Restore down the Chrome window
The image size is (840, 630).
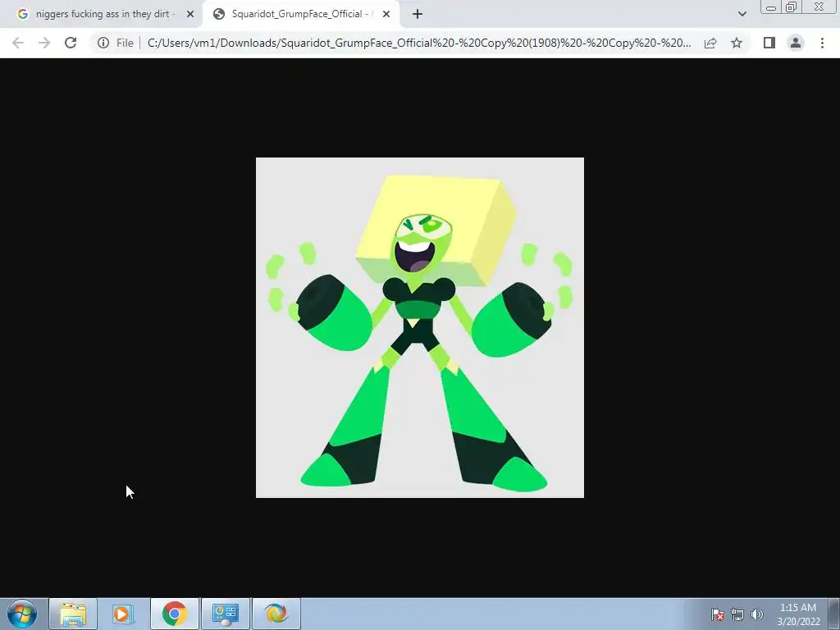(792, 7)
